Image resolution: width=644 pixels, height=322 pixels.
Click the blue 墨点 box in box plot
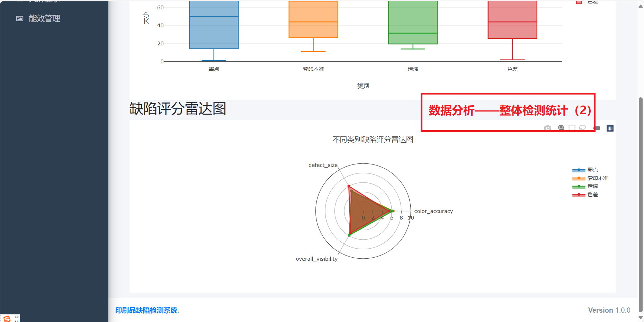coord(214,25)
